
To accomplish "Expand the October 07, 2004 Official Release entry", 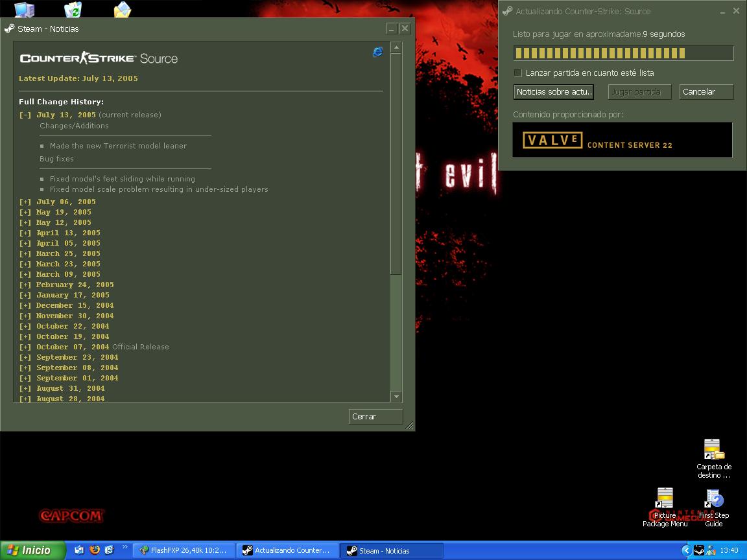I will coord(25,347).
